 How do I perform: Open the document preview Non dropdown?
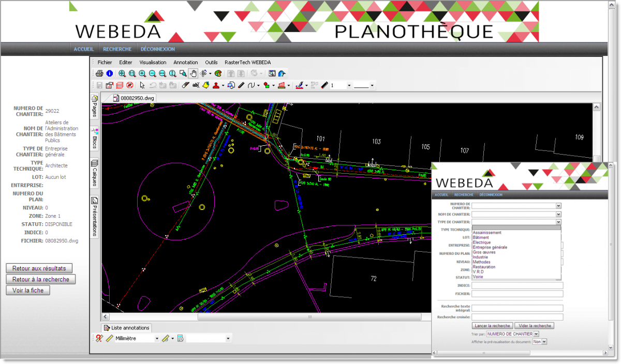(544, 342)
